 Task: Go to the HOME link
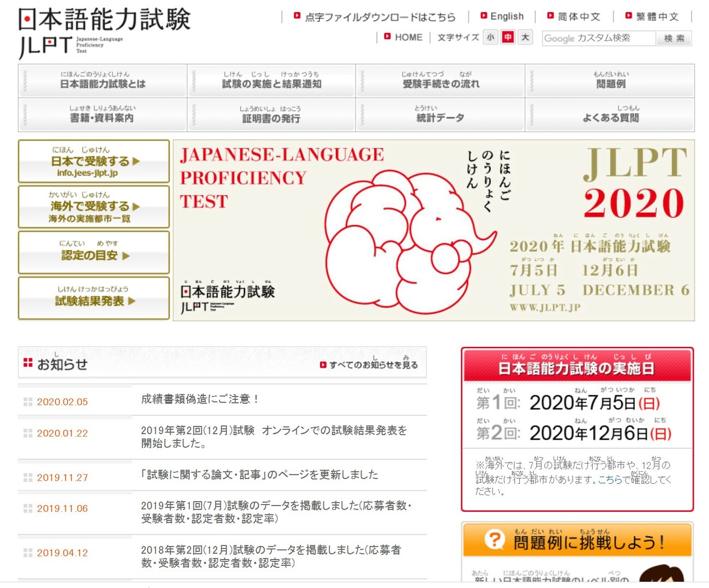coord(408,37)
